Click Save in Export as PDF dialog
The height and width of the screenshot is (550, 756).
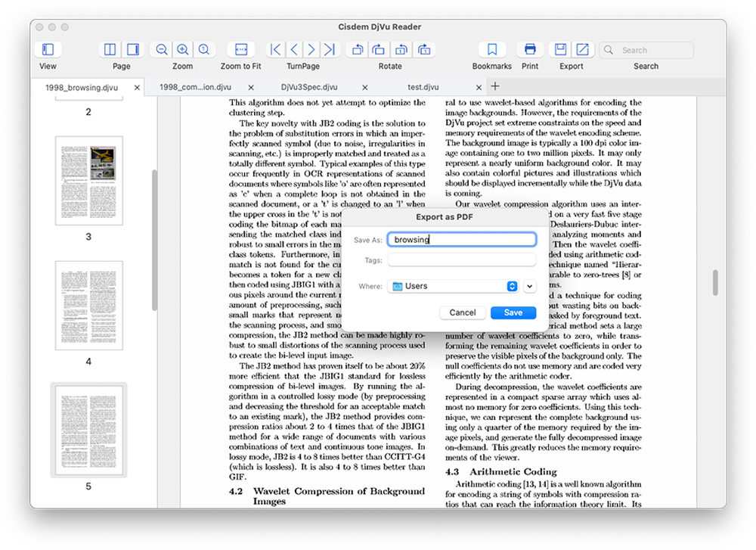(513, 312)
